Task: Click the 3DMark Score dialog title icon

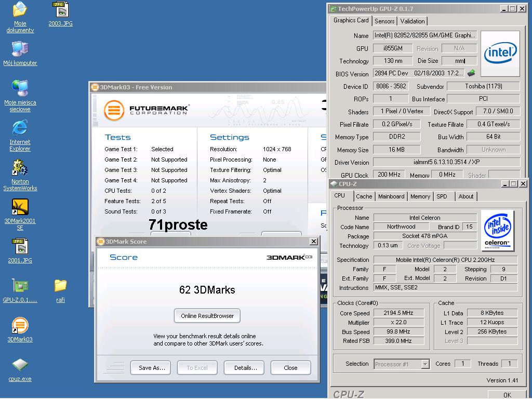Action: pos(100,241)
